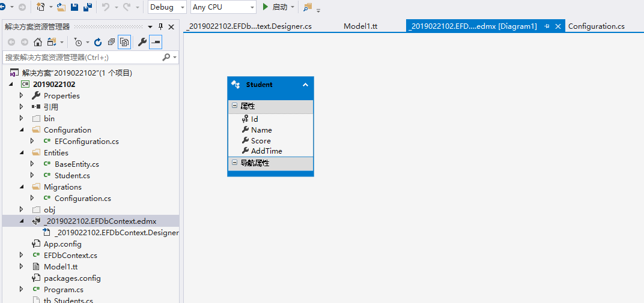Expand the 引用 references node
Image resolution: width=644 pixels, height=303 pixels.
[x=22, y=107]
